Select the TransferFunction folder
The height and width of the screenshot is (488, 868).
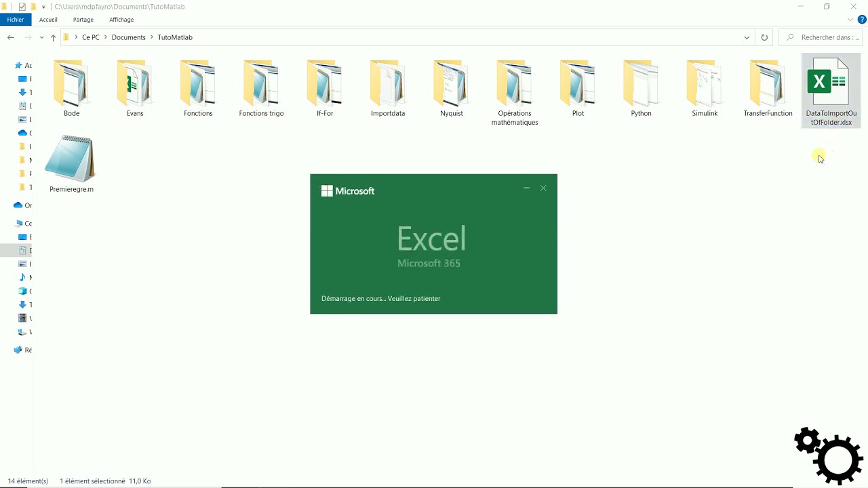click(x=768, y=89)
